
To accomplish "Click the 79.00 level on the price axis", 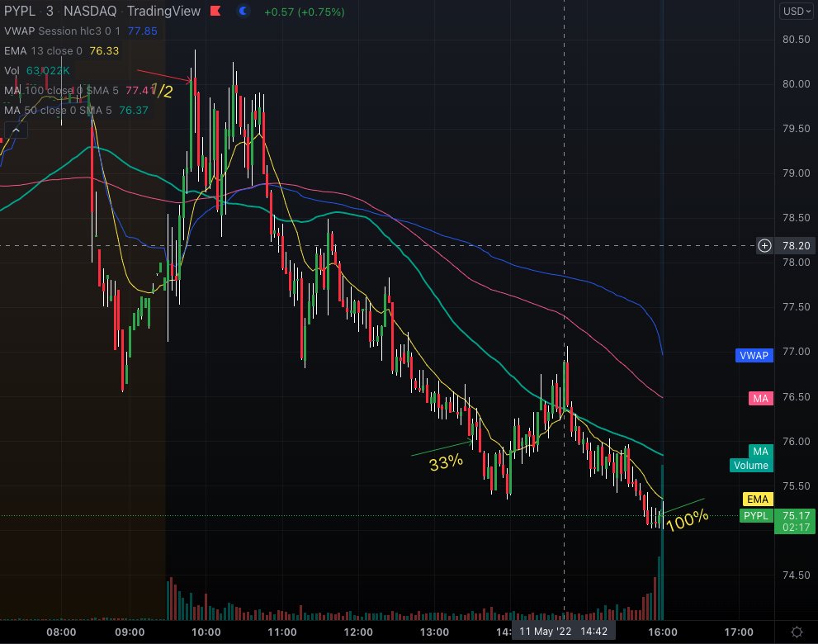I will 796,173.
